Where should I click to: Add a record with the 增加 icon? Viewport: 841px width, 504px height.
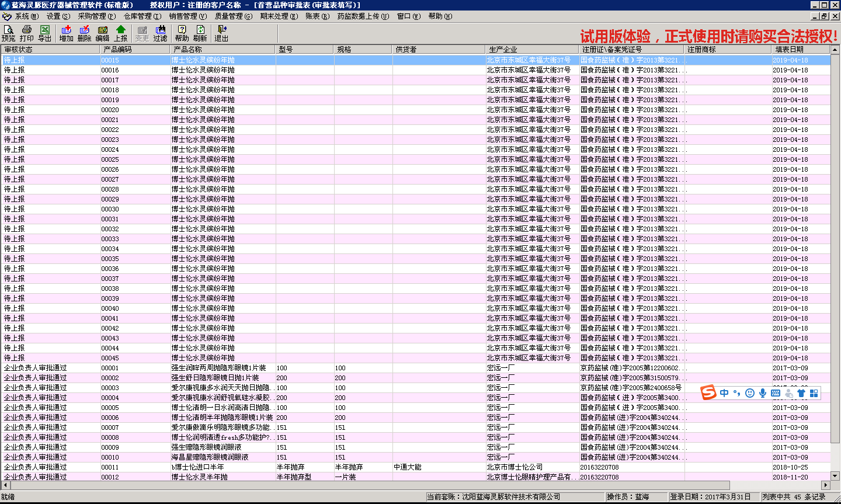click(66, 33)
